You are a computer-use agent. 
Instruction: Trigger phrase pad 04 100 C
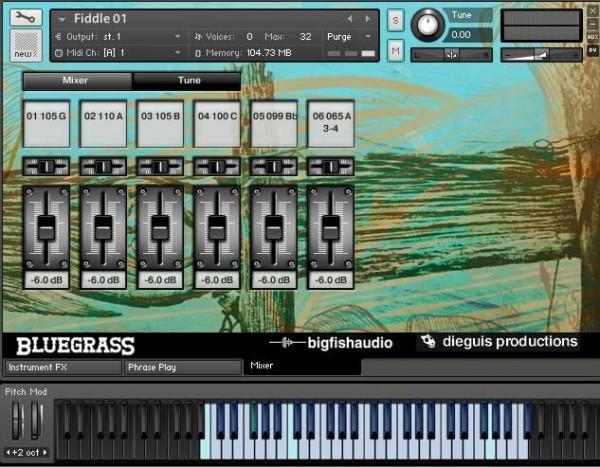[217, 124]
